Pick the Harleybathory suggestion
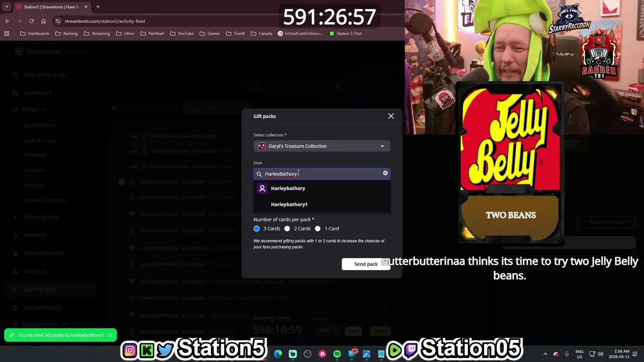The width and height of the screenshot is (644, 362). pos(321,188)
